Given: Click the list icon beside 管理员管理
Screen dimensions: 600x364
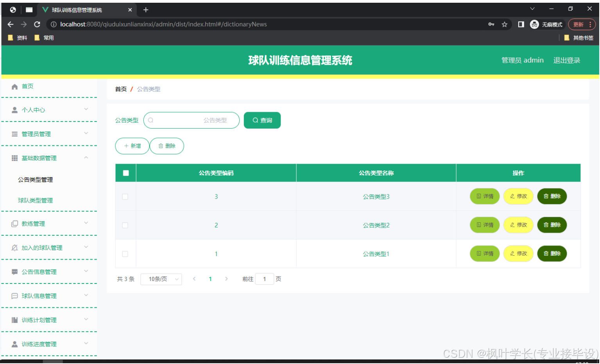Looking at the screenshot, I should pos(14,134).
